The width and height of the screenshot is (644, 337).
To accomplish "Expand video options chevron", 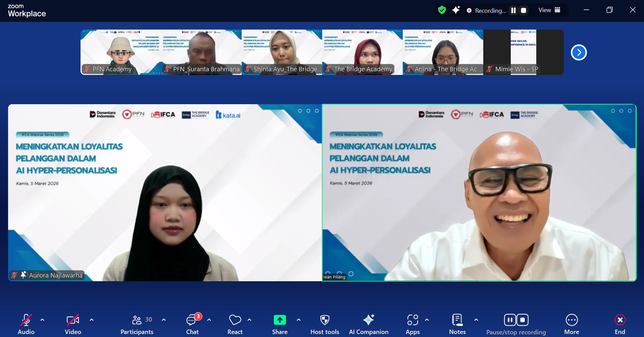I will [x=92, y=320].
